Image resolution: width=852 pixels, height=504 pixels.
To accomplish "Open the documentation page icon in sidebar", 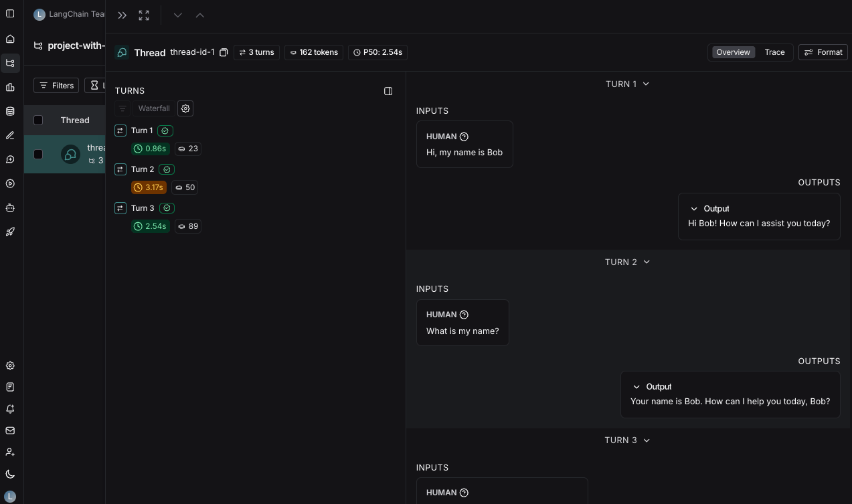I will pos(10,387).
